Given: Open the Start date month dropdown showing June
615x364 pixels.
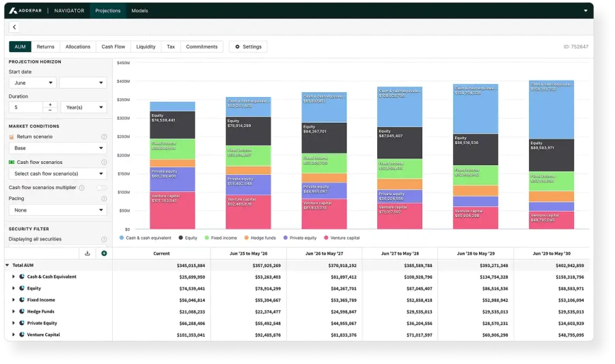Looking at the screenshot, I should (x=32, y=83).
